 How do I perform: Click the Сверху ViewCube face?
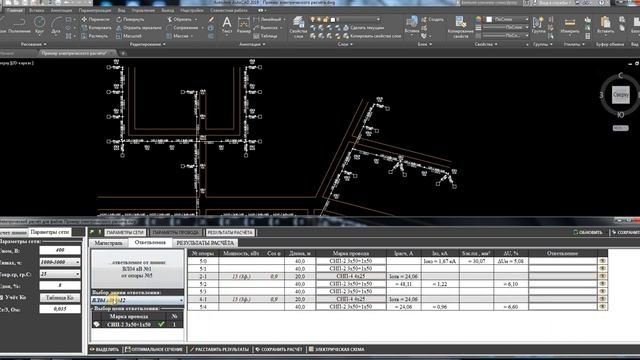coord(620,95)
